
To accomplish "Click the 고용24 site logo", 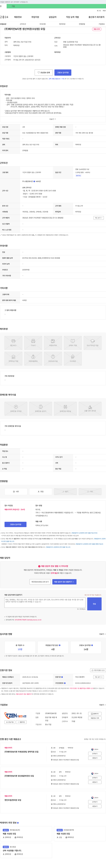I will click(x=4, y=17).
